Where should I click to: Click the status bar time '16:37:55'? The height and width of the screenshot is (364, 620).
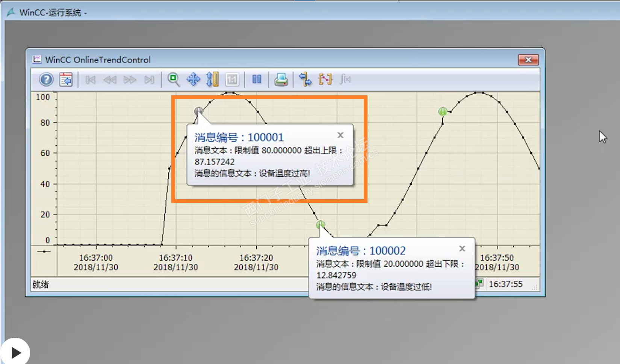pos(506,284)
